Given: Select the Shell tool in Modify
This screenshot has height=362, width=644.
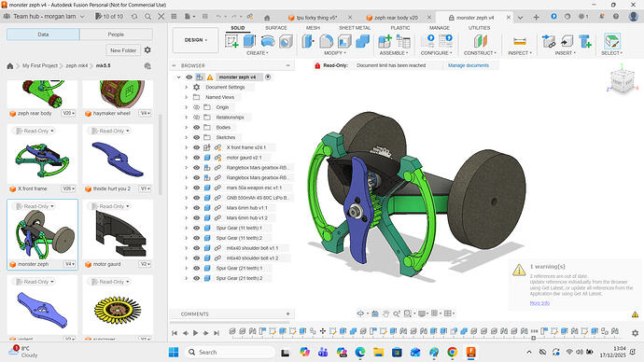Looking at the screenshot, I should click(344, 41).
